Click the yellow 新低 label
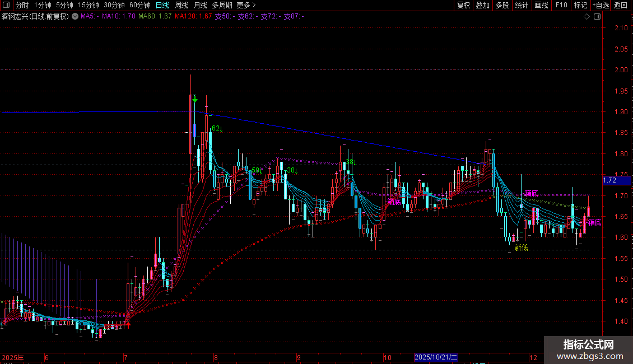 click(521, 248)
